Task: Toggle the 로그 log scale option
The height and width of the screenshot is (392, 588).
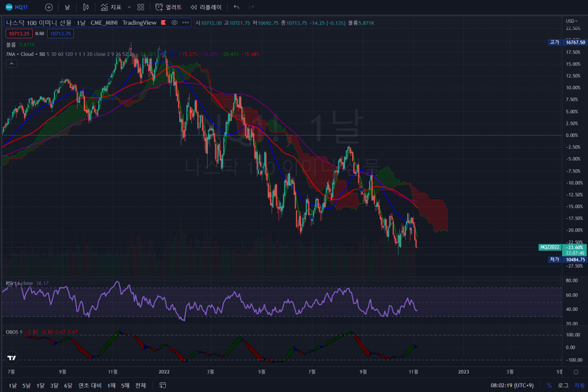Action: click(x=563, y=385)
